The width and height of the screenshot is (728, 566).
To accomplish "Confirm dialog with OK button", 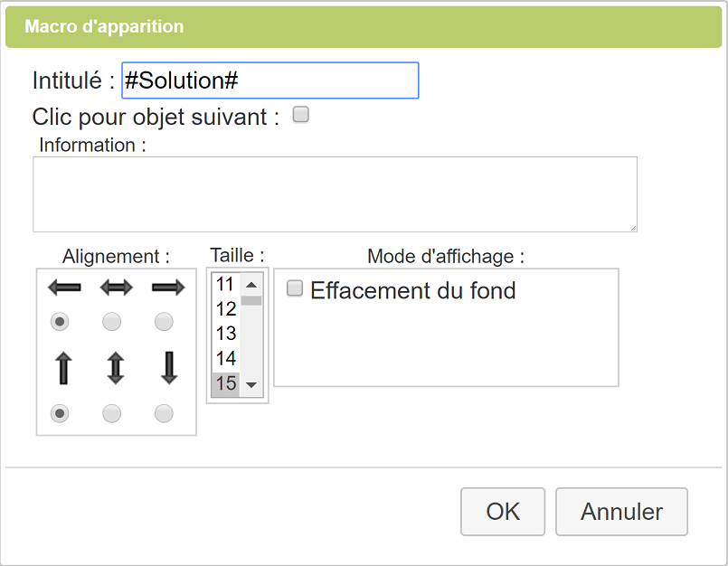I will (x=503, y=512).
